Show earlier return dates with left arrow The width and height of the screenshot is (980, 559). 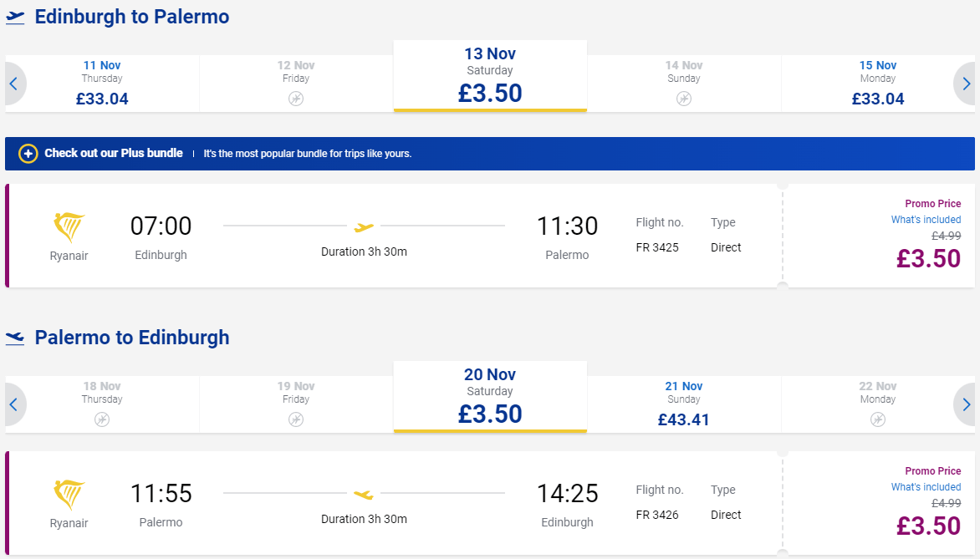pos(13,404)
